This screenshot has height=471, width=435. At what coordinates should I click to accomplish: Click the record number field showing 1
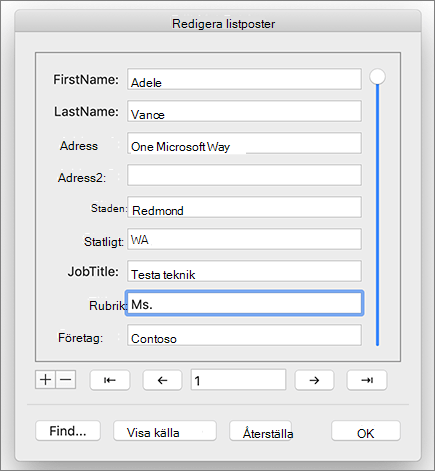[238, 380]
